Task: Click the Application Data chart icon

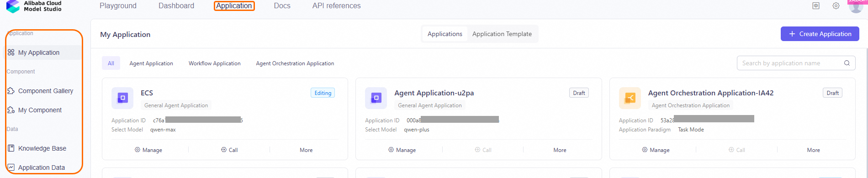Action: point(11,168)
